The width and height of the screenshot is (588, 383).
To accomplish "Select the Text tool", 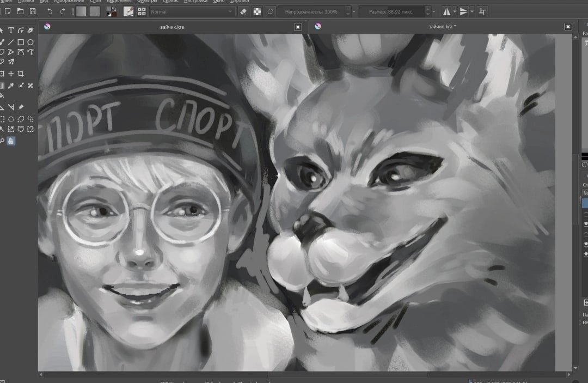I will coord(11,31).
